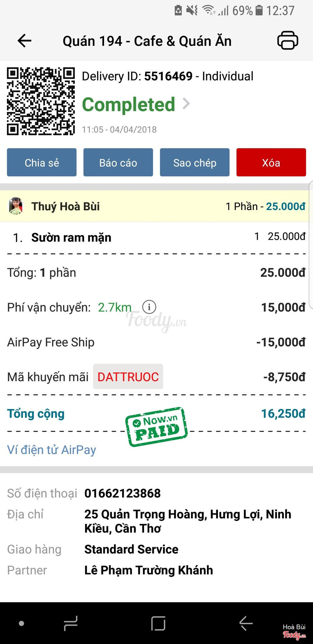Tap the Sao chép button
The width and height of the screenshot is (313, 644).
point(194,163)
